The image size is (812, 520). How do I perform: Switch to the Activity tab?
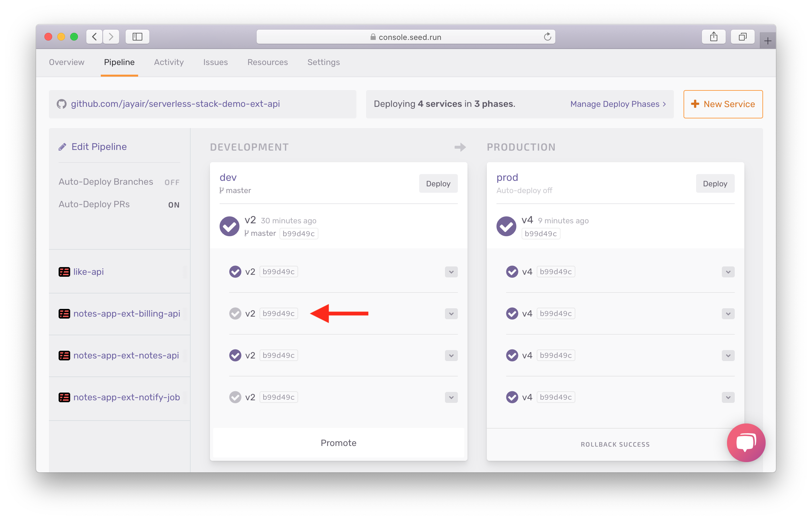point(168,62)
